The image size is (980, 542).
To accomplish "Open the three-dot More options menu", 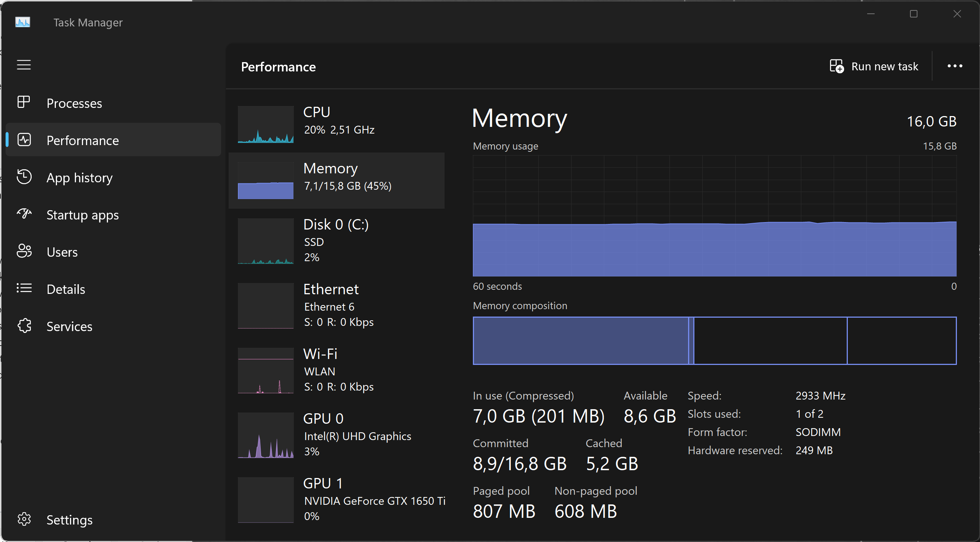I will tap(955, 66).
